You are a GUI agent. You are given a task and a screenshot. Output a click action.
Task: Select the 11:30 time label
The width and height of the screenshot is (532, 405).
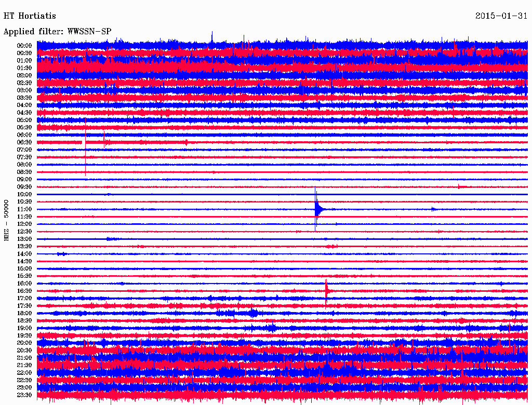(x=24, y=217)
